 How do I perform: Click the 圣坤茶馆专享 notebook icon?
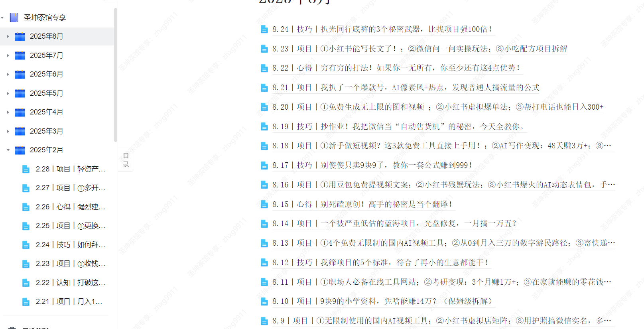[14, 18]
